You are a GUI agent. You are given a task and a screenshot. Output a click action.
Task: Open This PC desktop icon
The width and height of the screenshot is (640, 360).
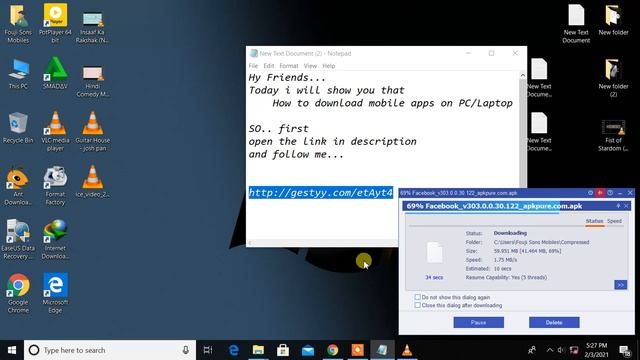pos(18,74)
